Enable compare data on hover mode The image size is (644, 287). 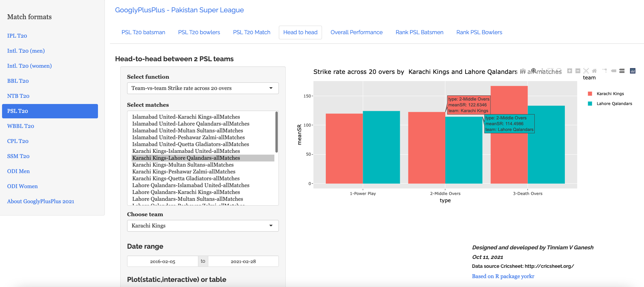click(622, 71)
